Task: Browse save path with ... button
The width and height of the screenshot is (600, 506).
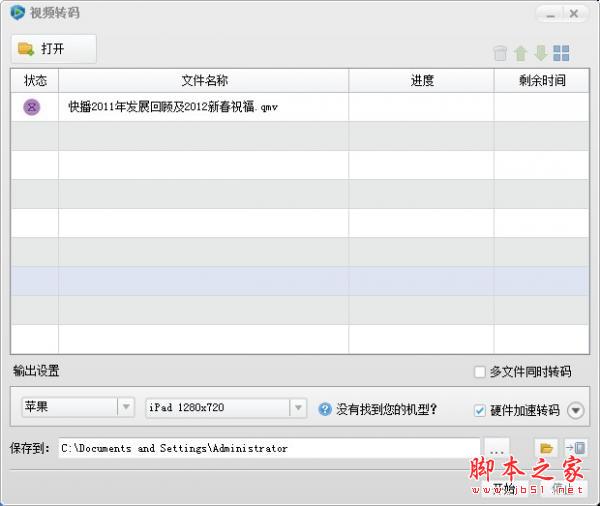Action: tap(497, 448)
